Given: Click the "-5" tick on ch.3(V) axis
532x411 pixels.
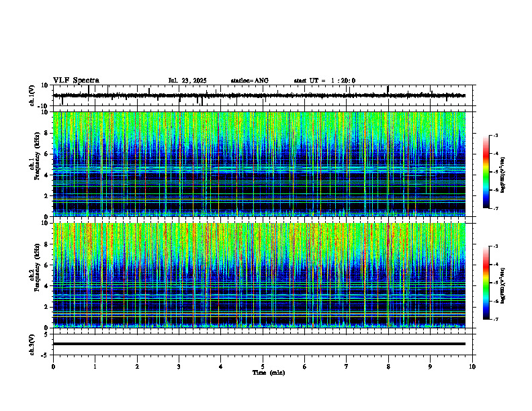Looking at the screenshot, I should coord(45,355).
